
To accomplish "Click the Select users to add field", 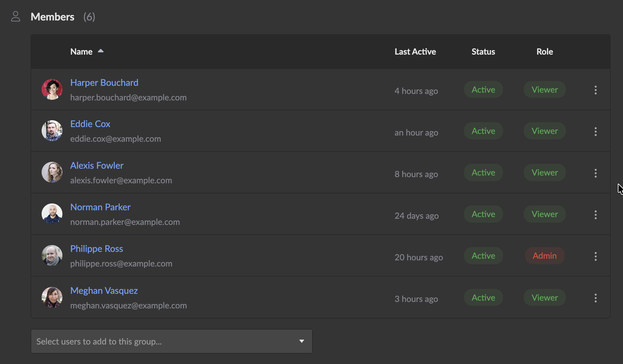I will pyautogui.click(x=163, y=341).
